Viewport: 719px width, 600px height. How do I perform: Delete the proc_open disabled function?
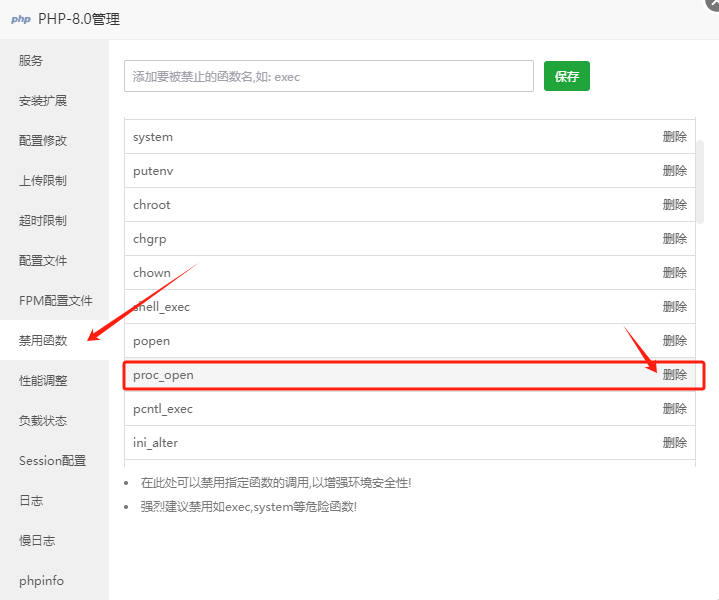point(674,375)
